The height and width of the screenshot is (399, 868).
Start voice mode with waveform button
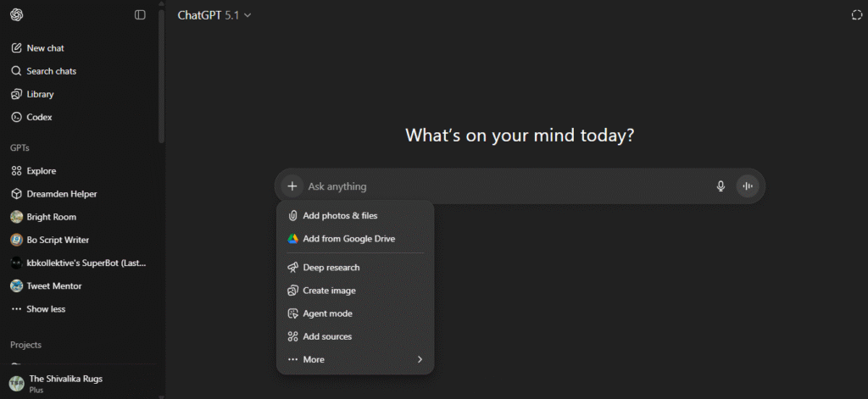tap(748, 186)
